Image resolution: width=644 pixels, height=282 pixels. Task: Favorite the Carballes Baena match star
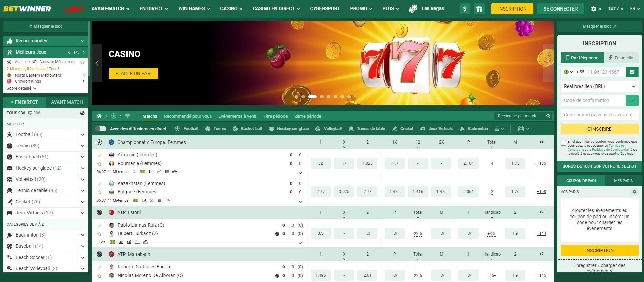99,276
